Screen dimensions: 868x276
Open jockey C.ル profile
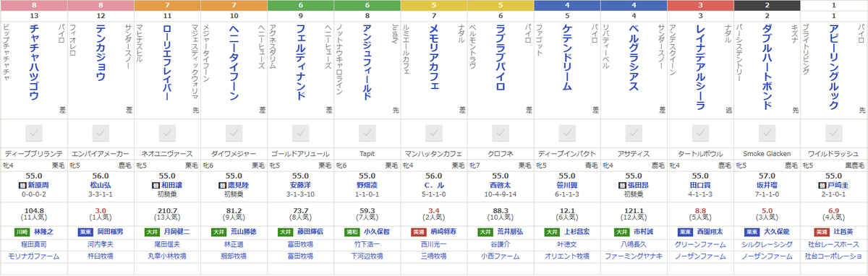tap(433, 185)
